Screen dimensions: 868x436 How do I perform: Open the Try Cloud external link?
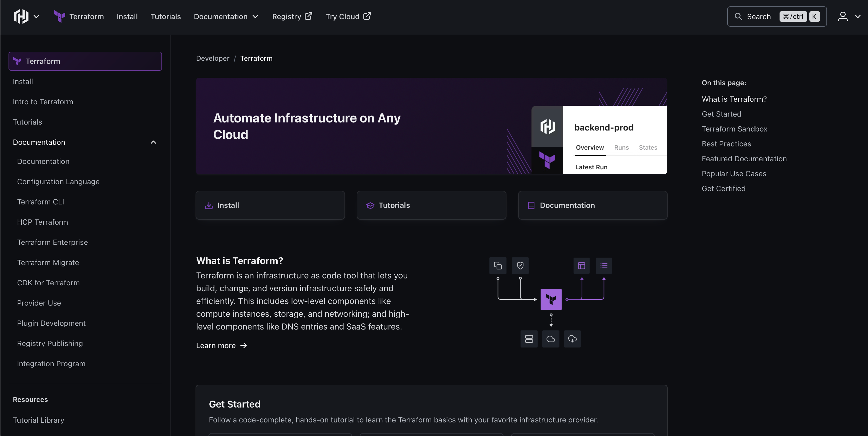tap(348, 17)
